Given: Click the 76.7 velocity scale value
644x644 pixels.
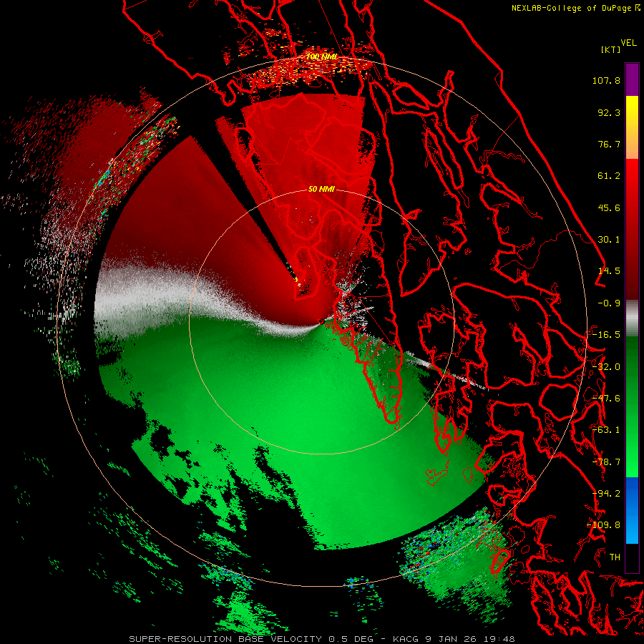Looking at the screenshot, I should tap(609, 144).
